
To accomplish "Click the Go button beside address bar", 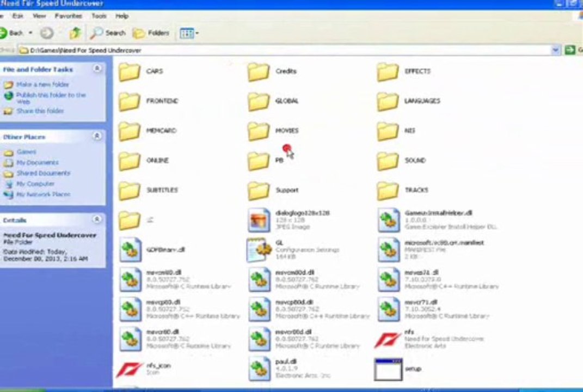I will 573,50.
